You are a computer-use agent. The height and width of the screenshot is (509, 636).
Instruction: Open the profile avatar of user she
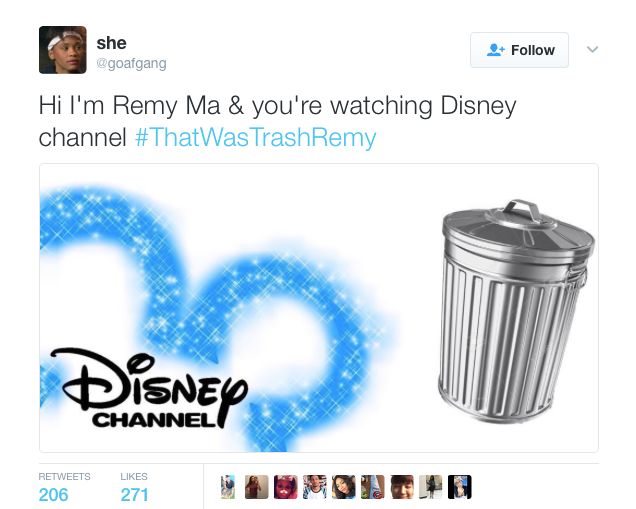click(63, 50)
